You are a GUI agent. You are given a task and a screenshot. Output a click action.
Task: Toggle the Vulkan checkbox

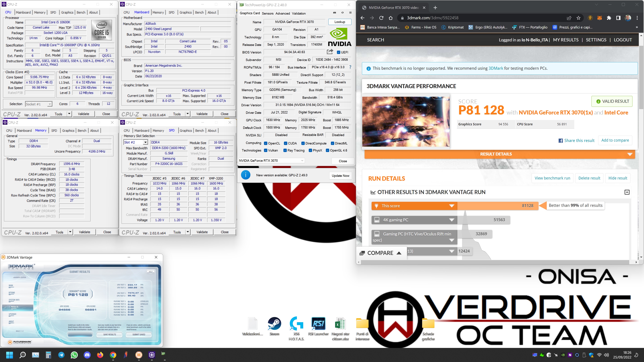pos(266,150)
